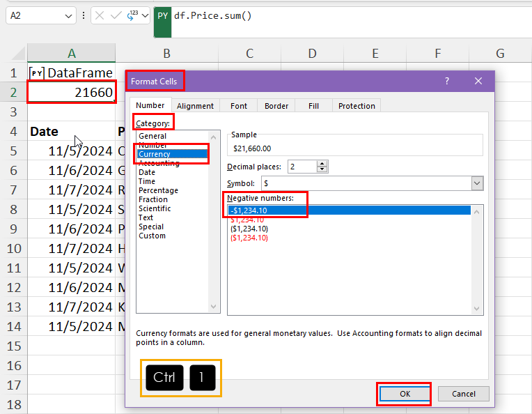Image resolution: width=532 pixels, height=414 pixels.
Task: Select cell A5 with date 11/5/2024
Action: (x=71, y=151)
